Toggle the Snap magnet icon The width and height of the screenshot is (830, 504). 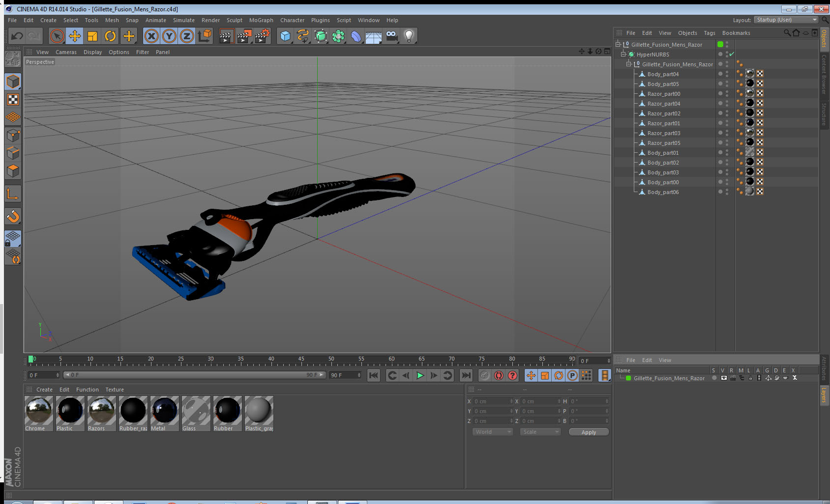13,216
